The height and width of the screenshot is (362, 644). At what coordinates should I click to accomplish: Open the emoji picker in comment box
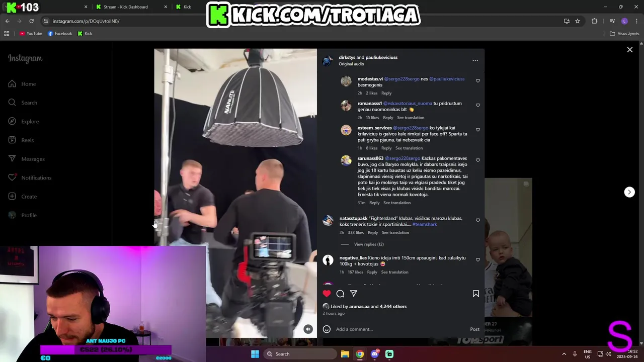(x=327, y=329)
